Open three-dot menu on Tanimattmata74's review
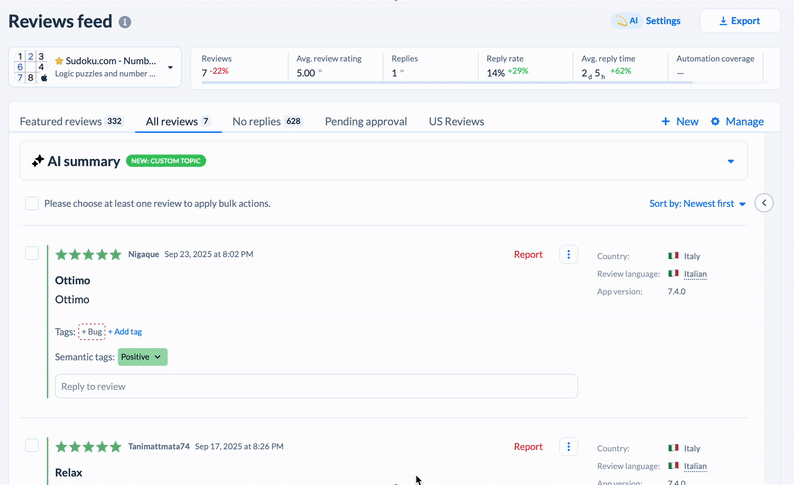The width and height of the screenshot is (794, 485). (568, 447)
